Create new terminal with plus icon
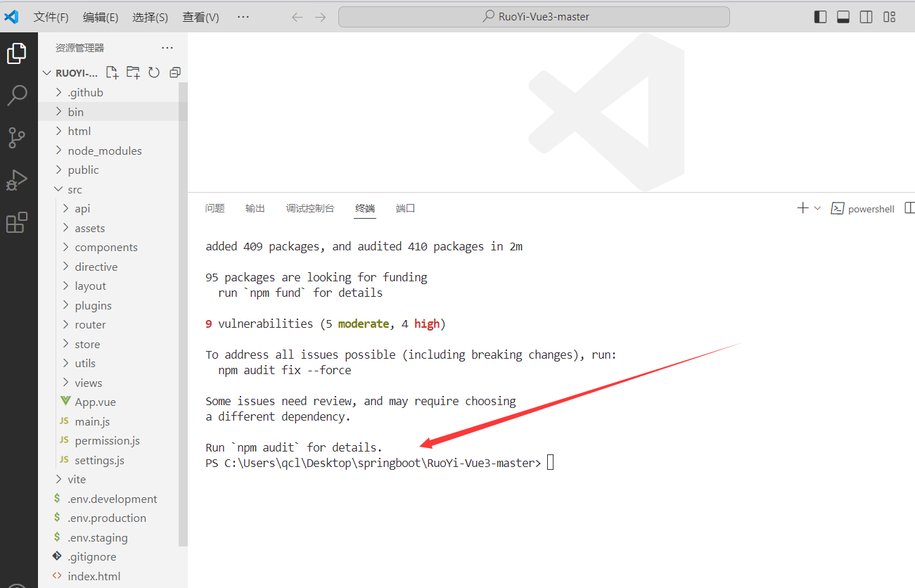 [x=802, y=208]
